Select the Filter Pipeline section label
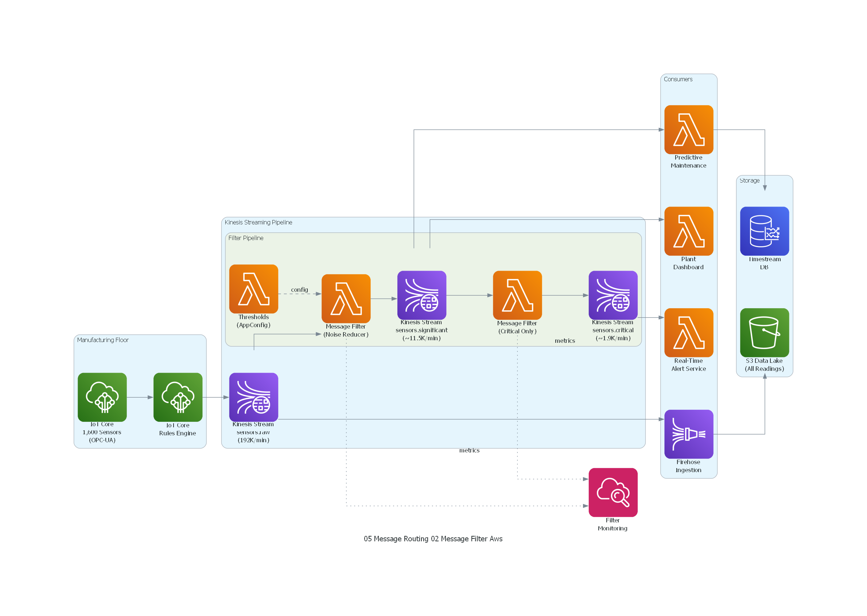867x616 pixels. pos(246,238)
